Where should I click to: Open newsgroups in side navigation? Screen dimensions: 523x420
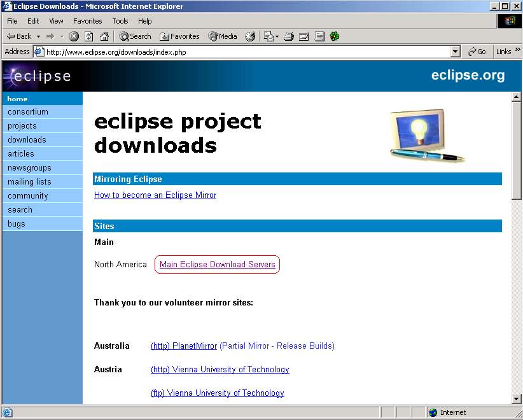point(43,168)
